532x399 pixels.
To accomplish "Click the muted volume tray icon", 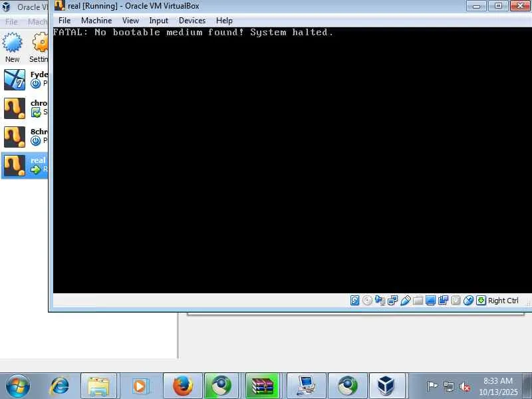I will pyautogui.click(x=465, y=386).
